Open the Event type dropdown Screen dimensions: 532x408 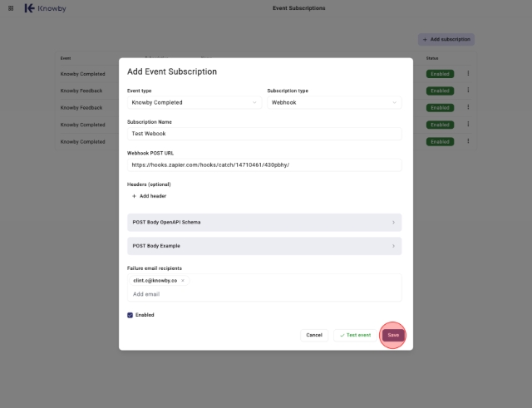195,102
